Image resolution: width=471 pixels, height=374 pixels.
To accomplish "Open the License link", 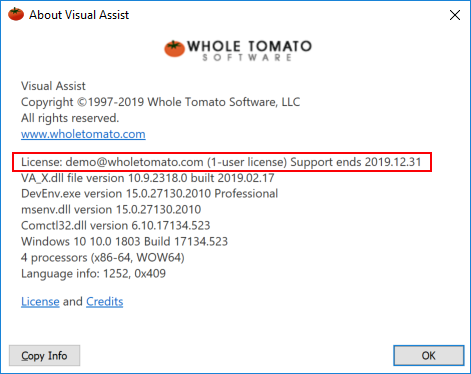I will tap(40, 301).
